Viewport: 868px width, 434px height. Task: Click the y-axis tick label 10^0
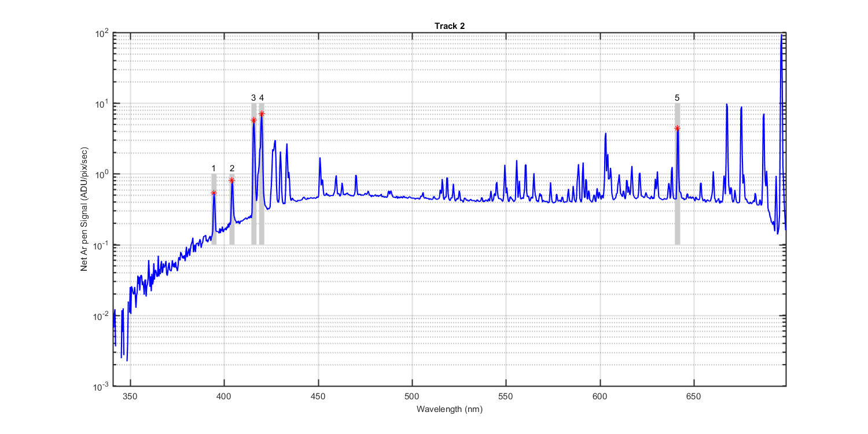pos(103,174)
